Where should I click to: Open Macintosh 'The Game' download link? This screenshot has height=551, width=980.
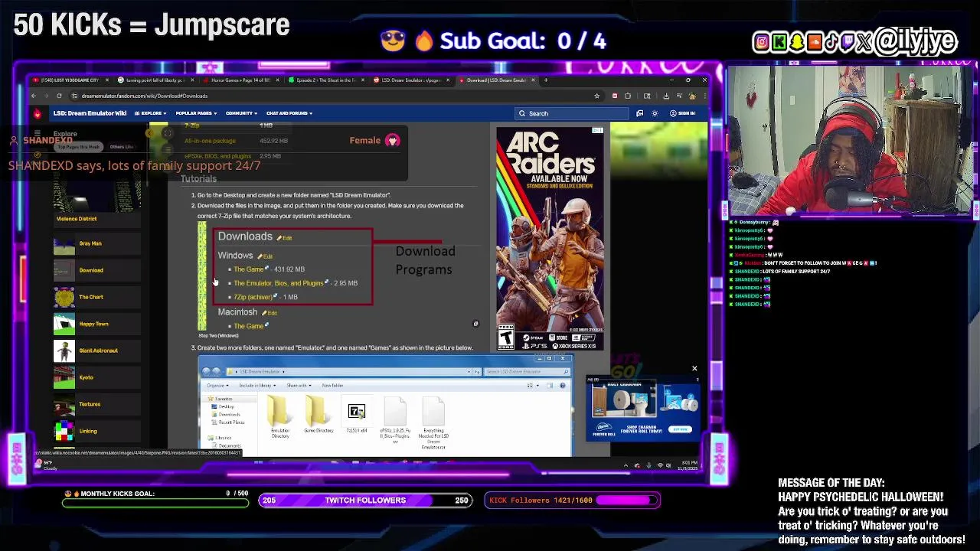pos(249,326)
